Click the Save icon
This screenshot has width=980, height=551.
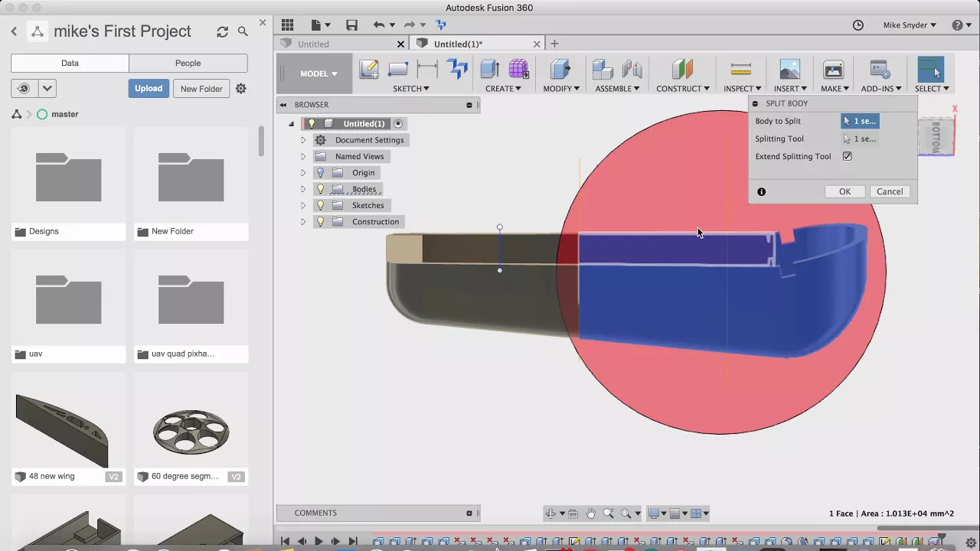pyautogui.click(x=351, y=25)
